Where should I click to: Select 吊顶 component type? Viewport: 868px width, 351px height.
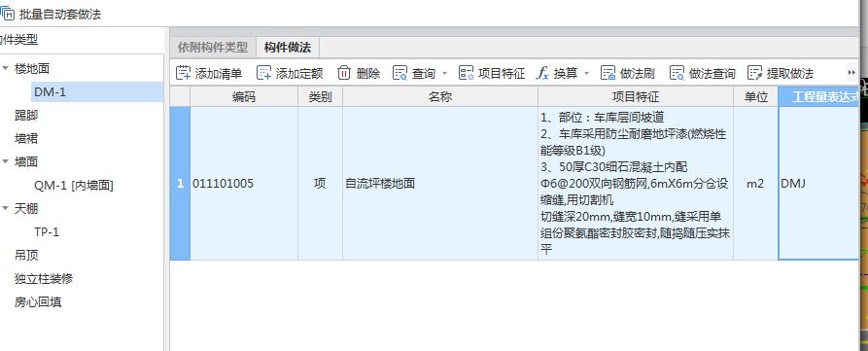click(26, 255)
